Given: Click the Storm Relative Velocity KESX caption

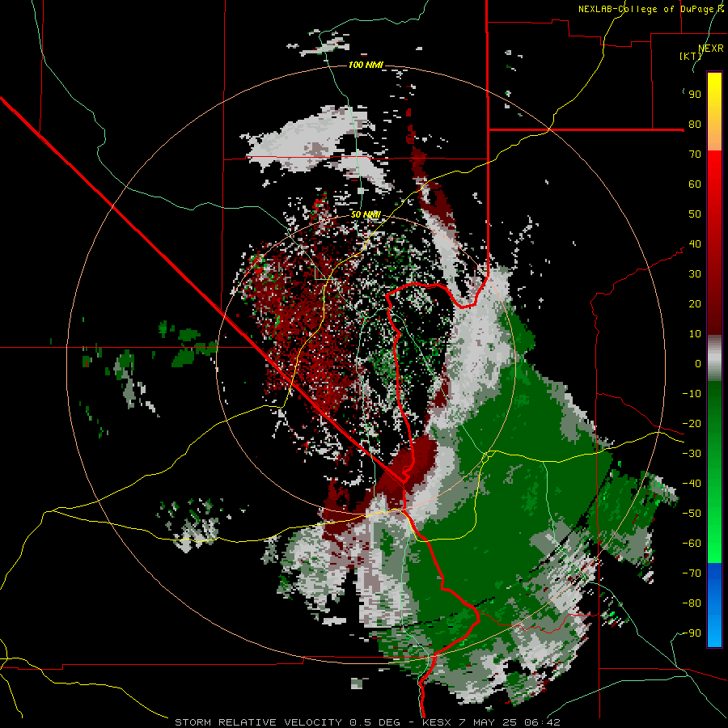Looking at the screenshot, I should pyautogui.click(x=367, y=722).
